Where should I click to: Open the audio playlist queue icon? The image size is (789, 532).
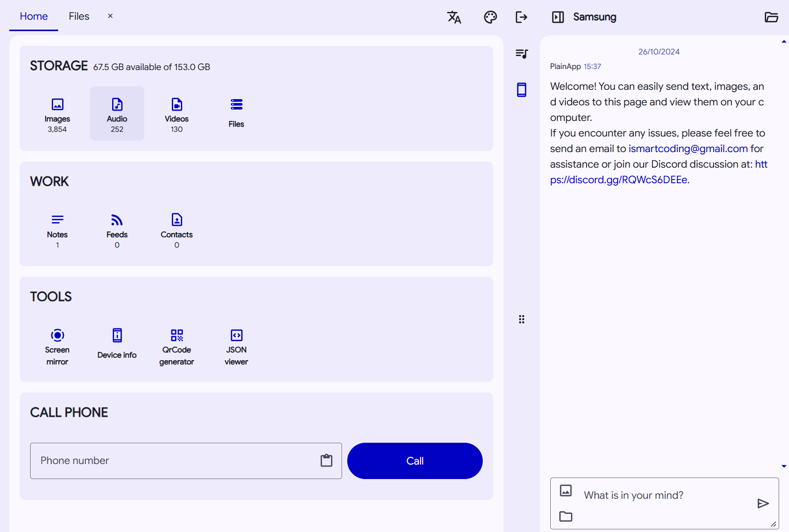coord(522,53)
